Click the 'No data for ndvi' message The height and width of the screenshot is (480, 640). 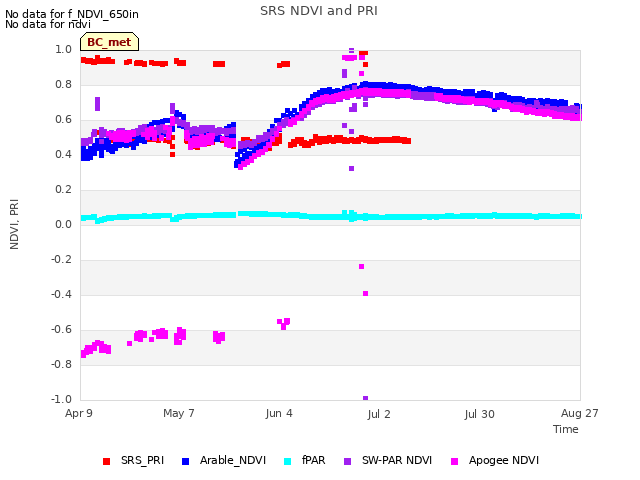pos(48,24)
